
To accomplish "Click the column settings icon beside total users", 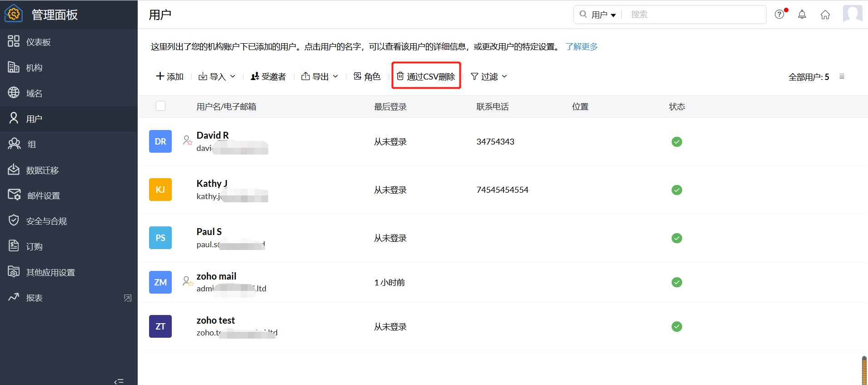I will (842, 76).
